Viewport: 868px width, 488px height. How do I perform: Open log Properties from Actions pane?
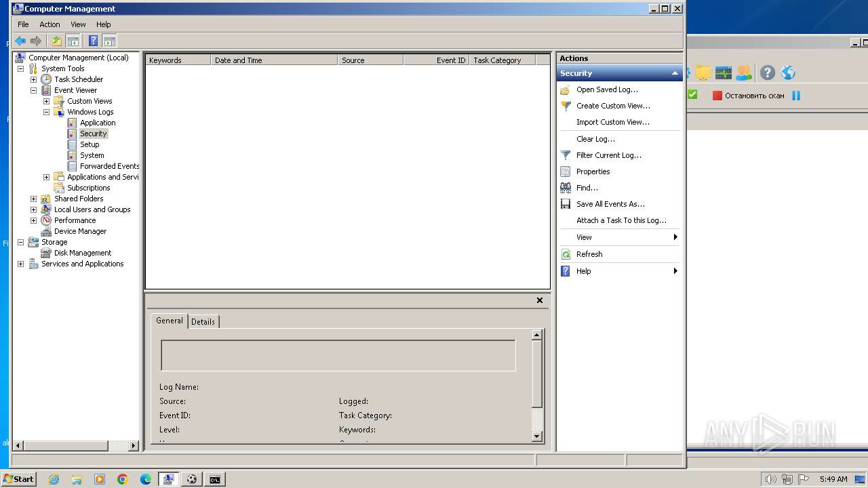click(x=593, y=171)
